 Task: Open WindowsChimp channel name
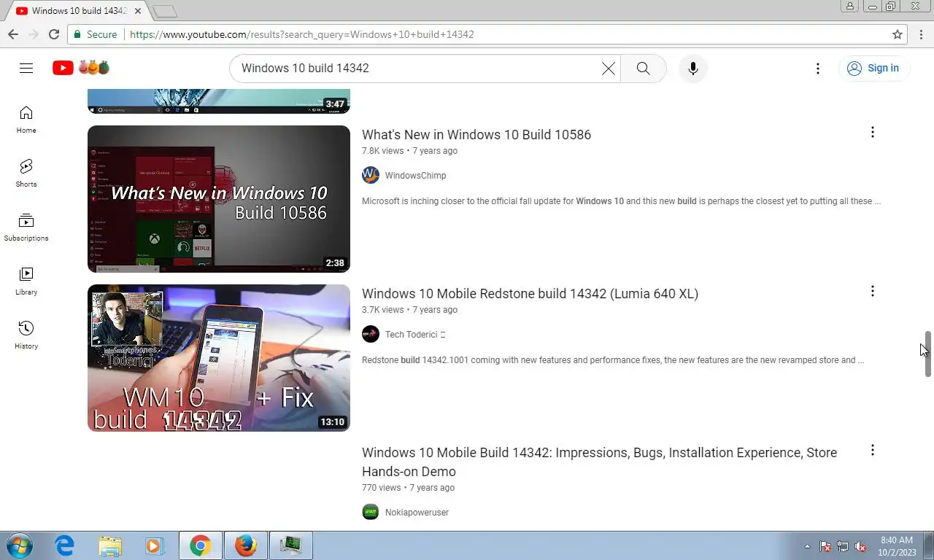(x=415, y=175)
